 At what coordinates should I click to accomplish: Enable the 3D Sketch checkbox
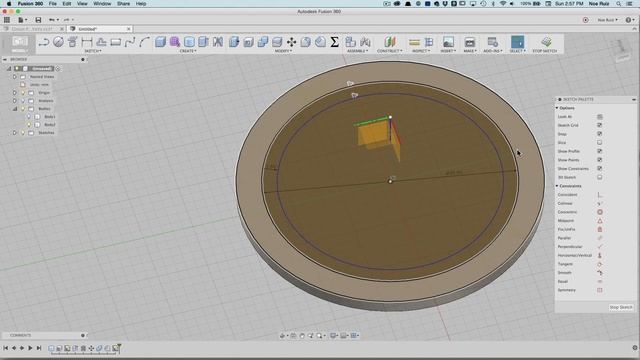tap(600, 178)
